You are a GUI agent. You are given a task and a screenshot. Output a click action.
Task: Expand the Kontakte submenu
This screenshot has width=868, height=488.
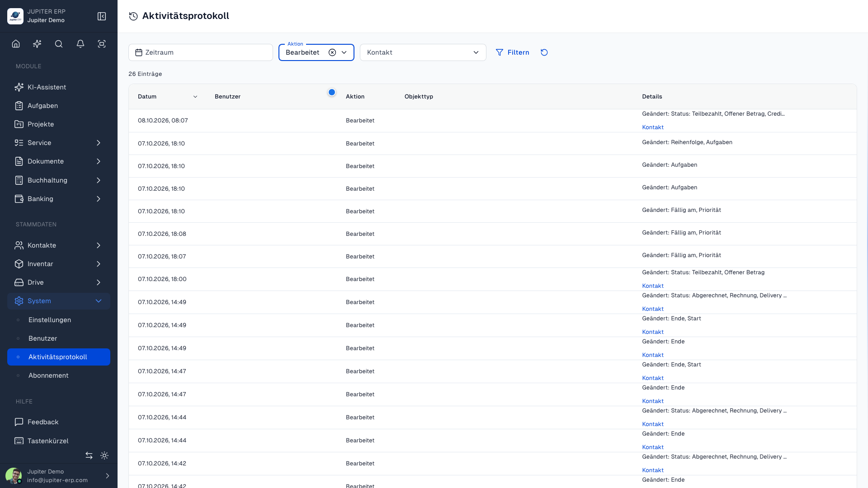(x=59, y=245)
